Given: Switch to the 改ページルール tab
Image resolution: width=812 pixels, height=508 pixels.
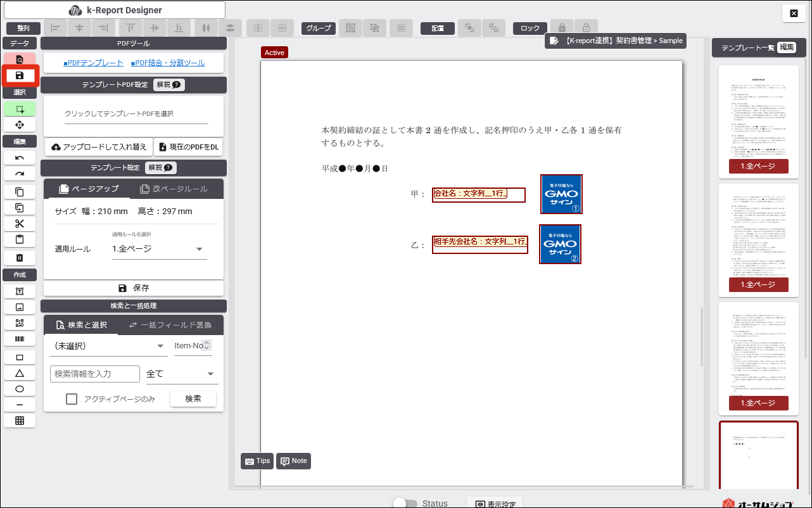Looking at the screenshot, I should (x=174, y=189).
